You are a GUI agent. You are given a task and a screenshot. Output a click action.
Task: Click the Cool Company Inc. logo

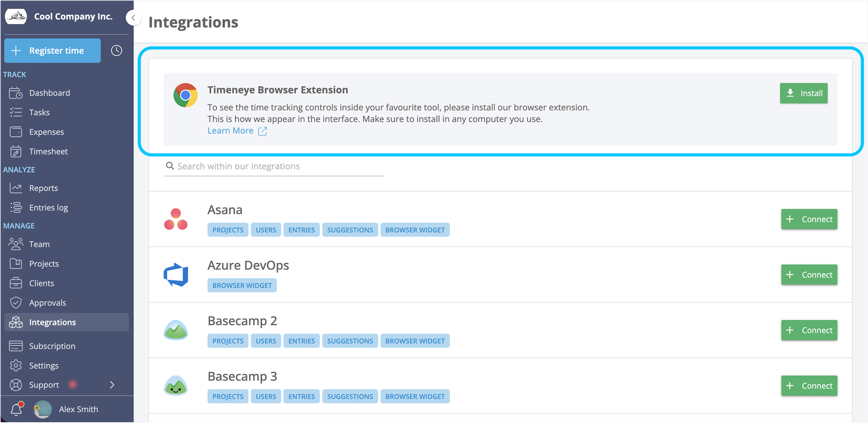click(x=16, y=17)
